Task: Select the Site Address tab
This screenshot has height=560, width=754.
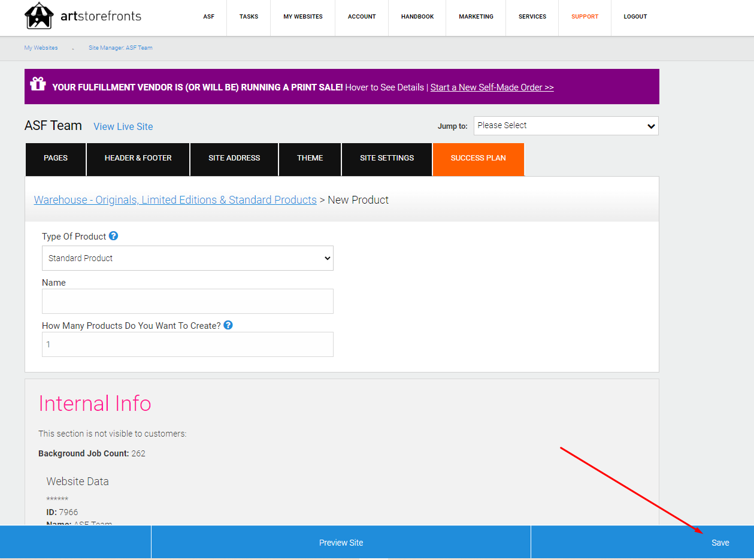Action: click(x=234, y=159)
